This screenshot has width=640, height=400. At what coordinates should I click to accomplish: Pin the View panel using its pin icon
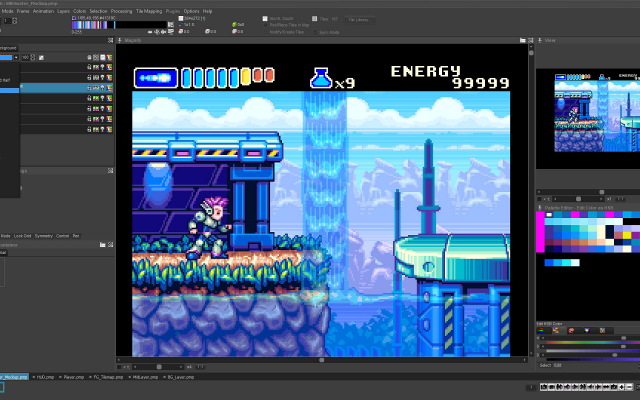pyautogui.click(x=540, y=40)
